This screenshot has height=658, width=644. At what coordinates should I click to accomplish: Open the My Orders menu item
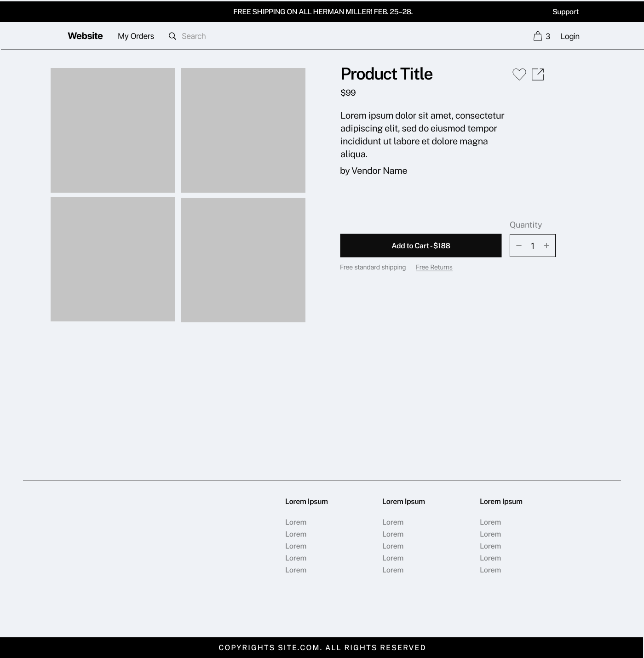point(136,36)
